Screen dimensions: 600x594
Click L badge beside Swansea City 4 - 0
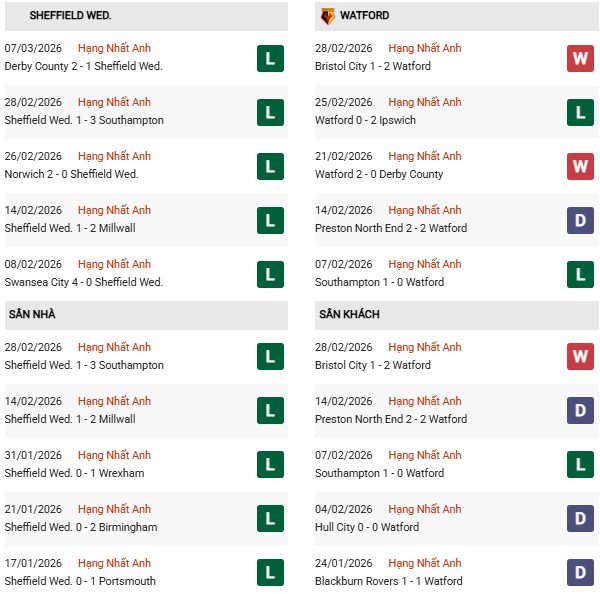(269, 274)
